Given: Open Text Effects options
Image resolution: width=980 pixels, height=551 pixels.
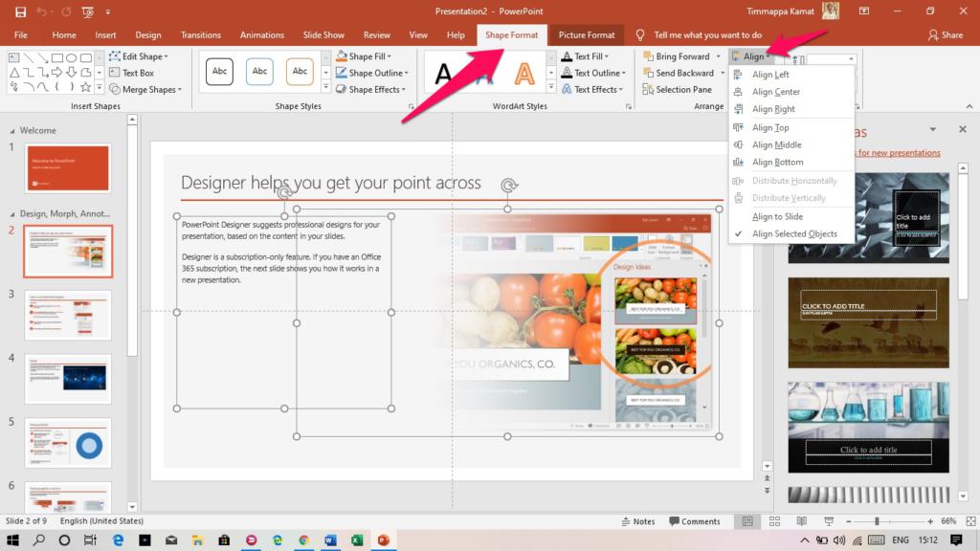Looking at the screenshot, I should 597,89.
